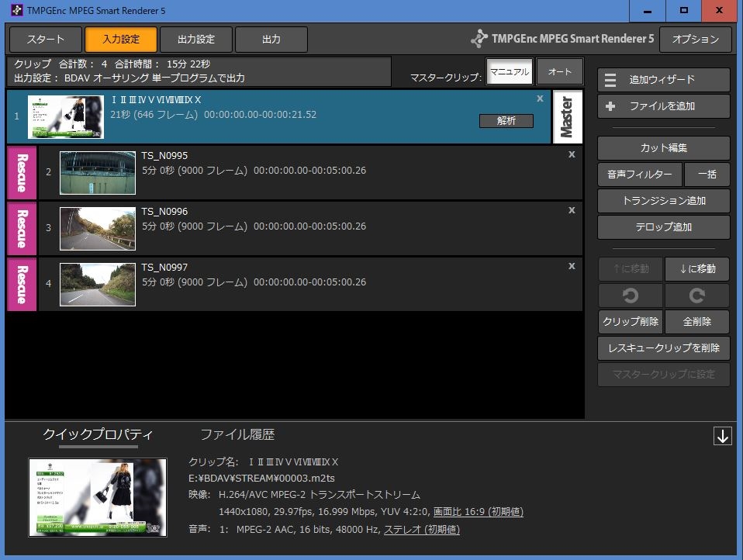Image resolution: width=743 pixels, height=560 pixels.
Task: Click the TS_N0995 clip name
Action: 164,156
